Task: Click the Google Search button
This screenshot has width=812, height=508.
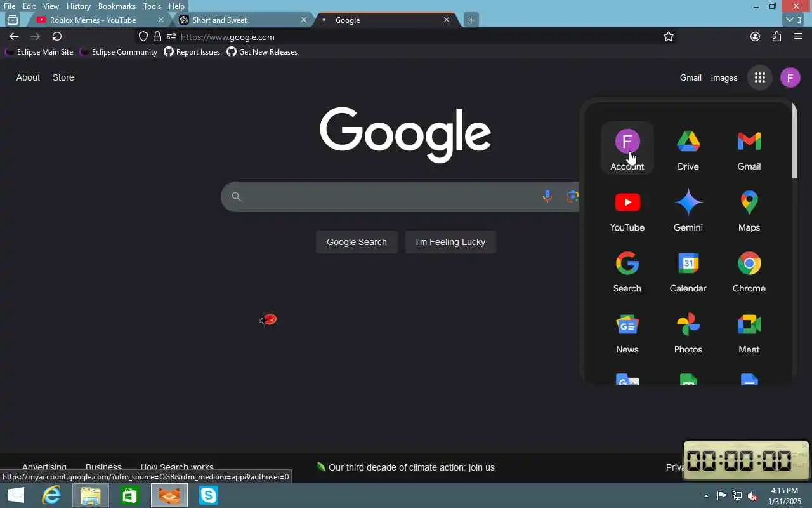Action: click(357, 242)
